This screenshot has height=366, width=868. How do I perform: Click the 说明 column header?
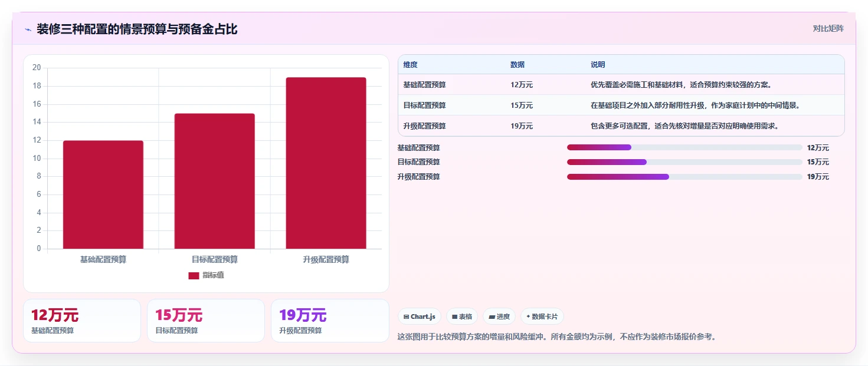pos(598,65)
